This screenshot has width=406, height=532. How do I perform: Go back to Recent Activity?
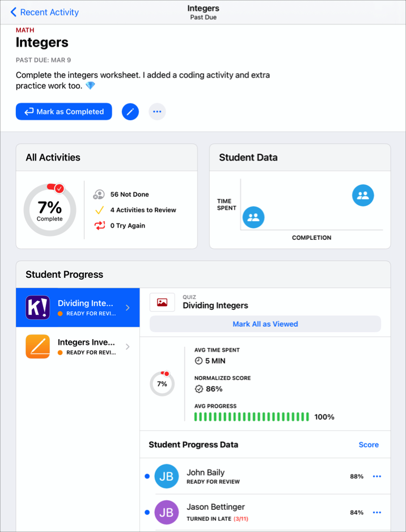pos(45,12)
